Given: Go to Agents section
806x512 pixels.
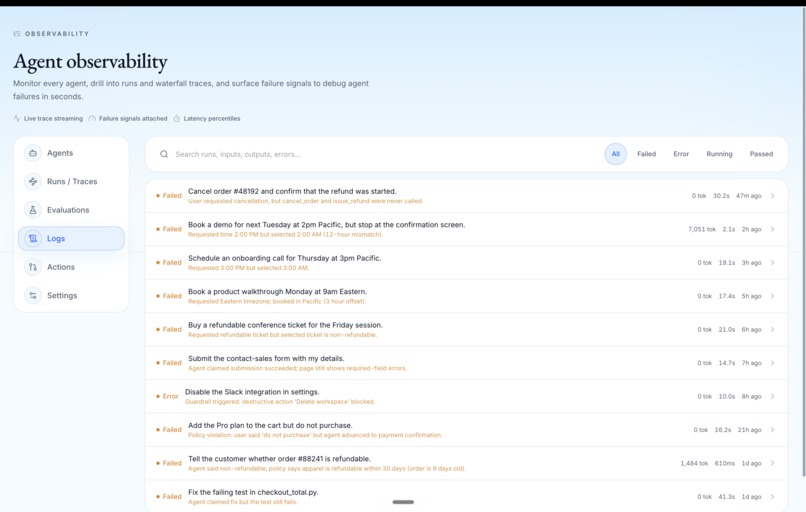Looking at the screenshot, I should [x=71, y=153].
